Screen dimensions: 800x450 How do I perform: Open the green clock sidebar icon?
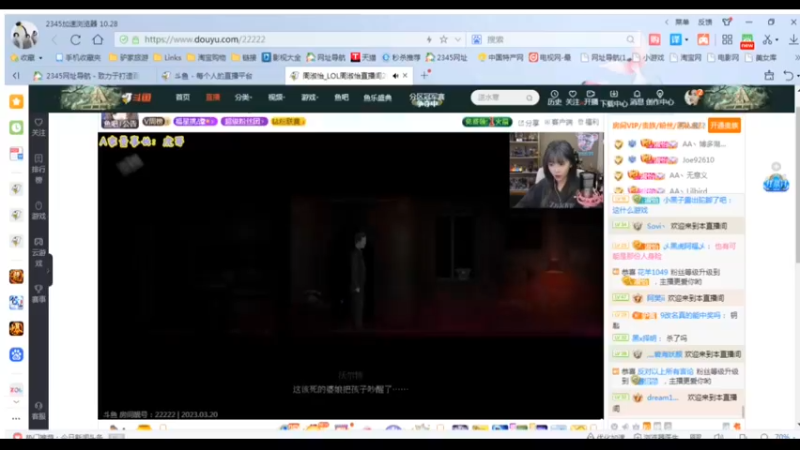(x=16, y=127)
